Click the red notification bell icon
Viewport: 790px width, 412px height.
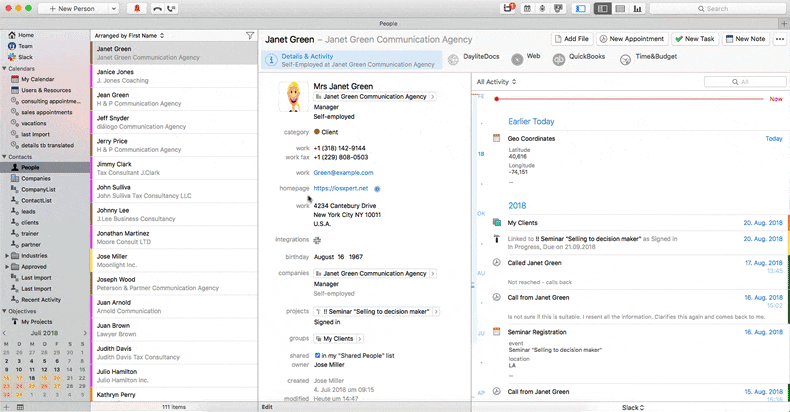[x=137, y=9]
